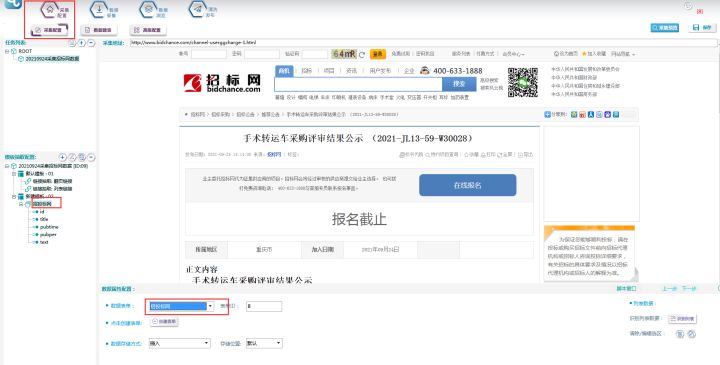
Task: Select the pubtime field in tree
Action: 49,227
